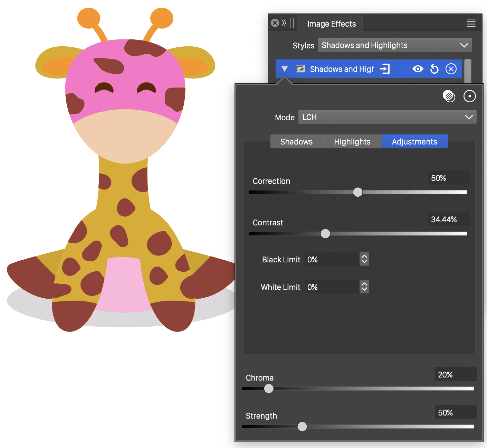This screenshot has width=487, height=448.
Task: Collapse the Shadows and Highlights effect triangle
Action: [x=285, y=69]
